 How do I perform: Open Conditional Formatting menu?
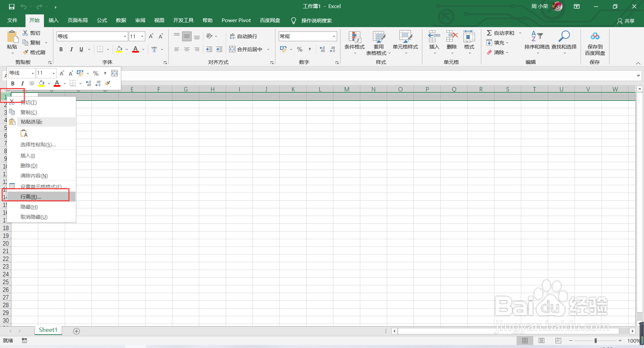pos(355,43)
